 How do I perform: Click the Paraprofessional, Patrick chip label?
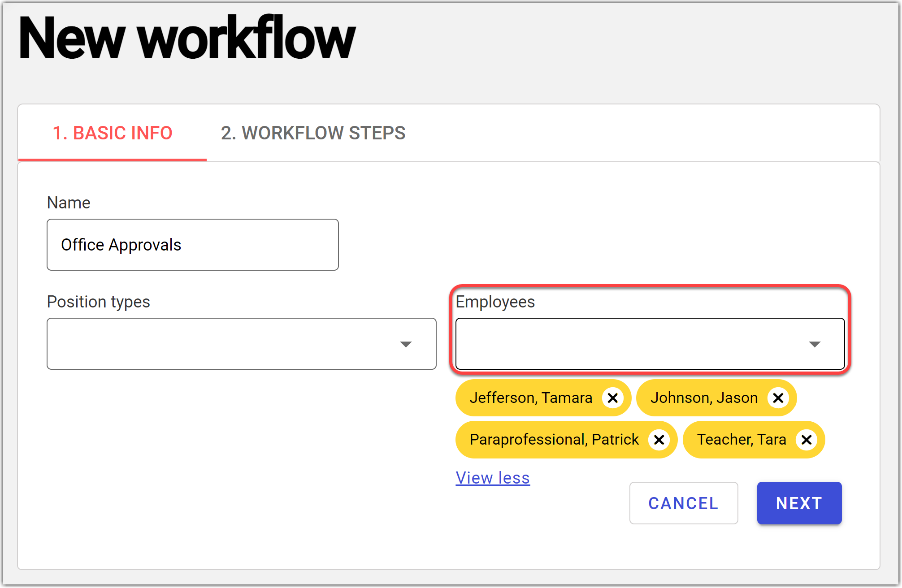[554, 440]
